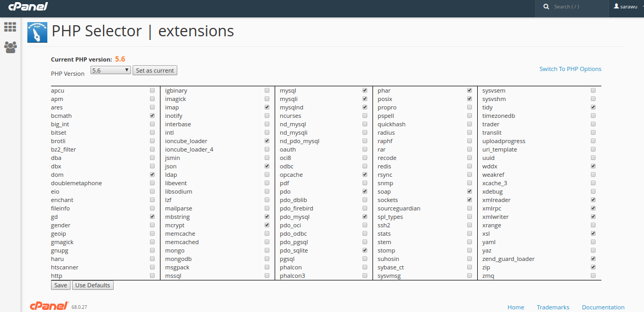Click the cPanel logo in header
Image resolution: width=644 pixels, height=312 pixels.
point(28,7)
